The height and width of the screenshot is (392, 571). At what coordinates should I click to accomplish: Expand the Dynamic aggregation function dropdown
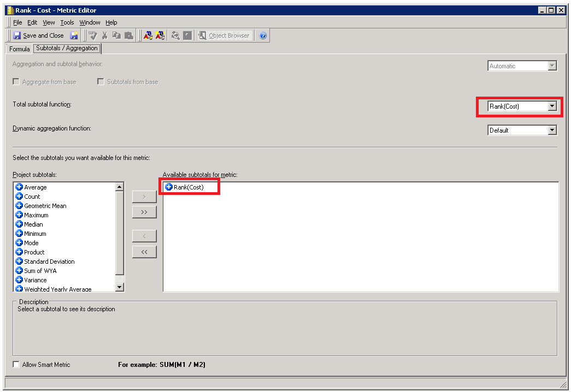coord(552,130)
